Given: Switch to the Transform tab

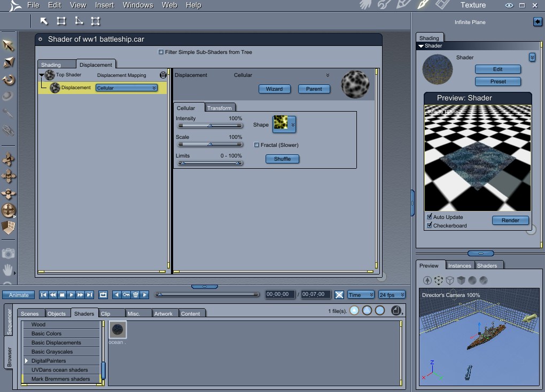Looking at the screenshot, I should [x=219, y=108].
